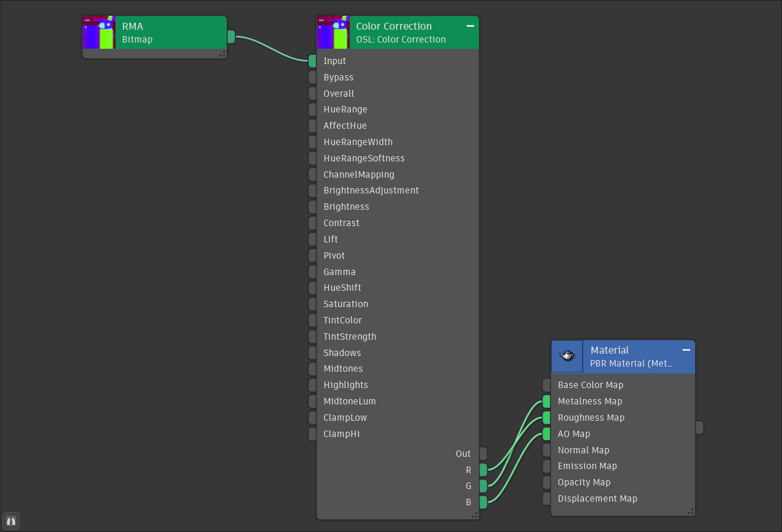Screen dimensions: 782x532
Task: Click the Midtones input socket
Action: pos(312,369)
